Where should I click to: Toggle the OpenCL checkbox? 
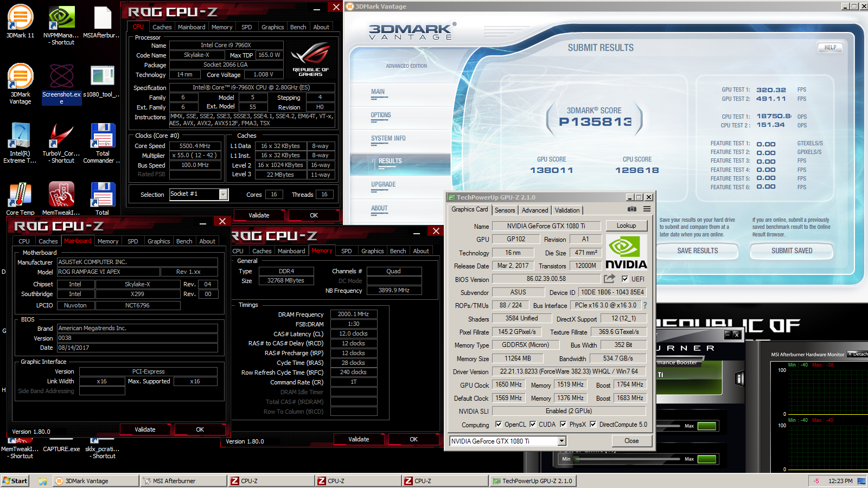[499, 425]
